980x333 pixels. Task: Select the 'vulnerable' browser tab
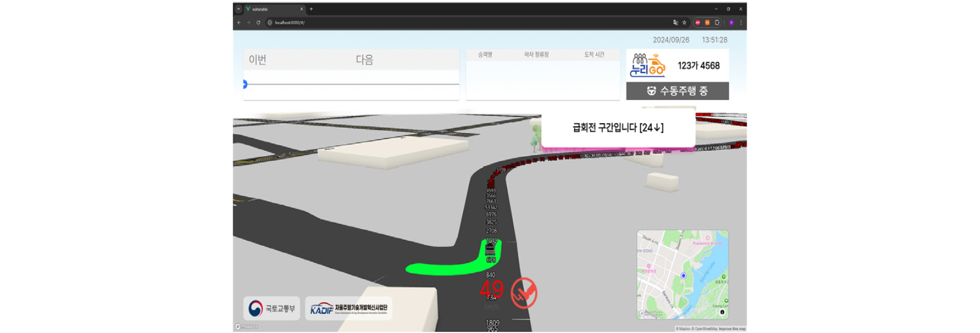[x=275, y=9]
